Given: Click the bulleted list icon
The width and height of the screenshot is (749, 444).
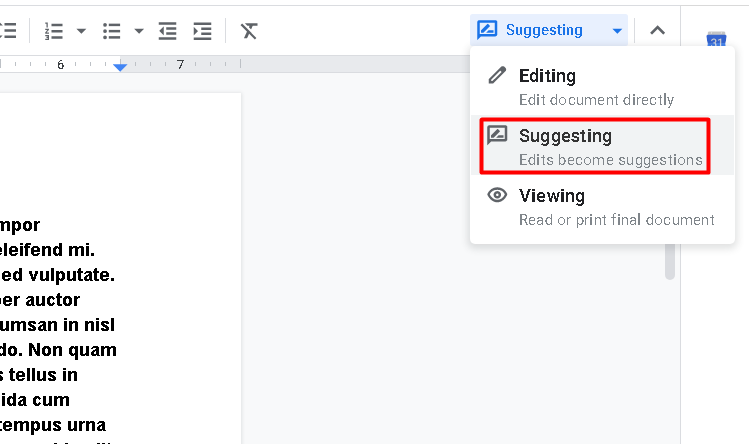Looking at the screenshot, I should pyautogui.click(x=112, y=31).
